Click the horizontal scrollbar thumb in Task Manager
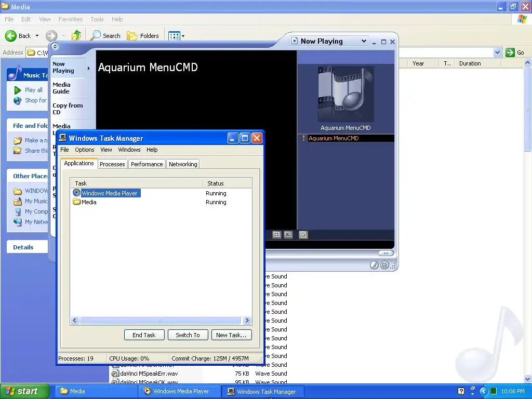Viewport: 532px width, 399px height. coord(160,320)
